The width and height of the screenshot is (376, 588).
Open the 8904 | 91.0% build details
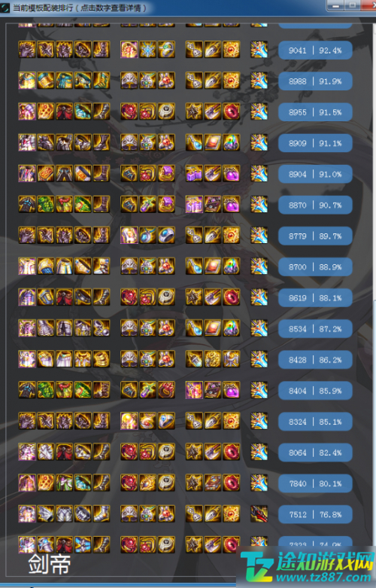click(x=315, y=174)
